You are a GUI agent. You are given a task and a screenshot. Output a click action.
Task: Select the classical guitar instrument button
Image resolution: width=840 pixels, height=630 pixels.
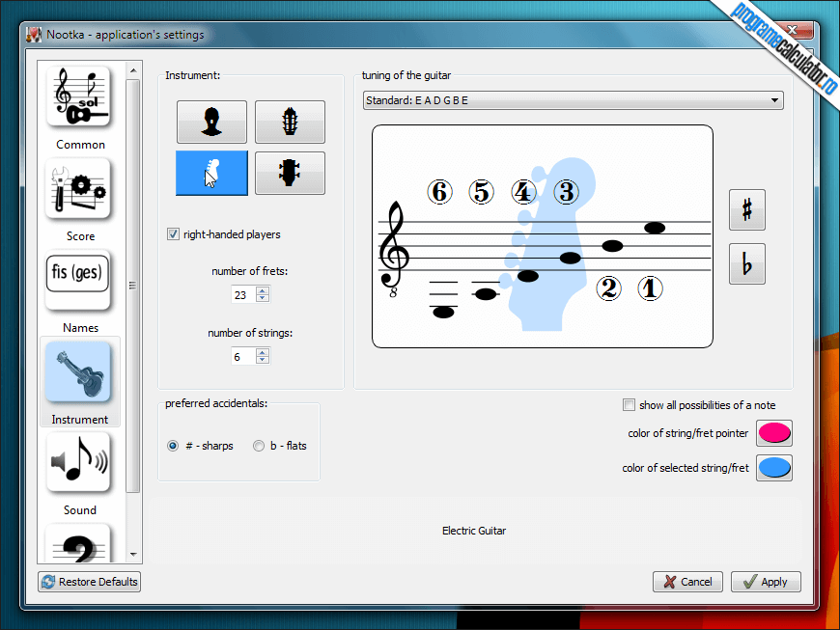[290, 122]
